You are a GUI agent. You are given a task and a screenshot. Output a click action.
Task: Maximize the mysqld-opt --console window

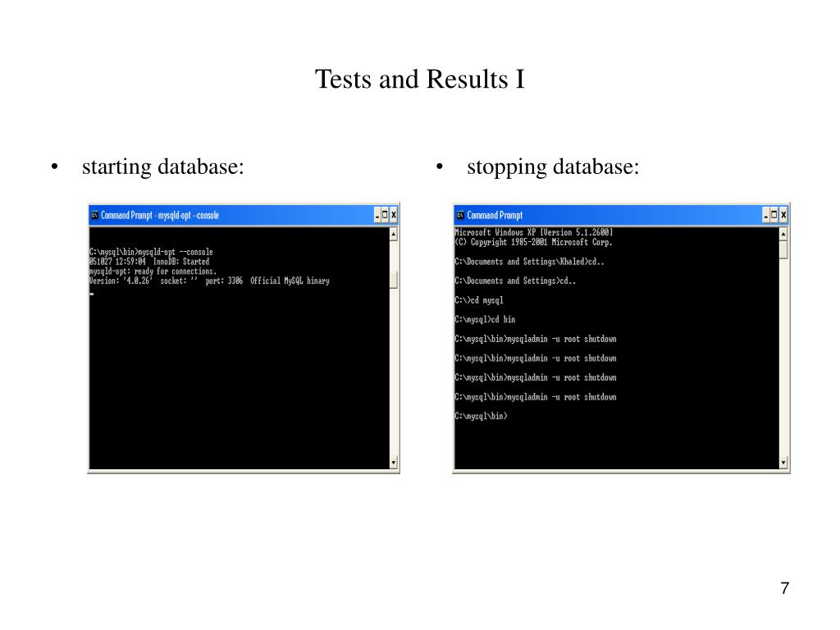tap(385, 216)
